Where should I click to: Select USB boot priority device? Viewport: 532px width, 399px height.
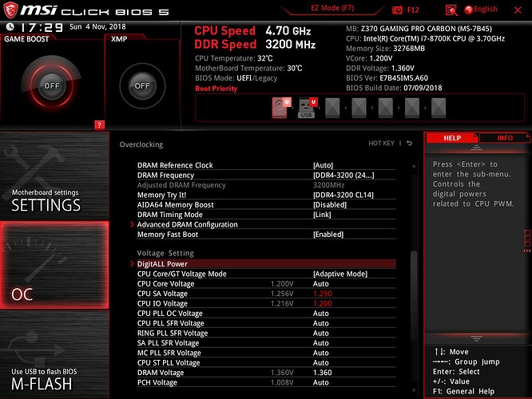pos(306,108)
